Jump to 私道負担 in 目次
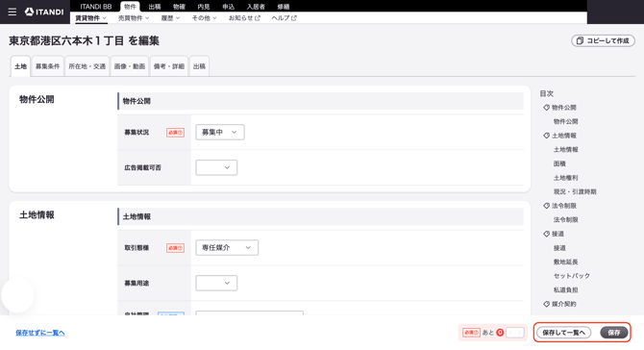 pyautogui.click(x=565, y=290)
